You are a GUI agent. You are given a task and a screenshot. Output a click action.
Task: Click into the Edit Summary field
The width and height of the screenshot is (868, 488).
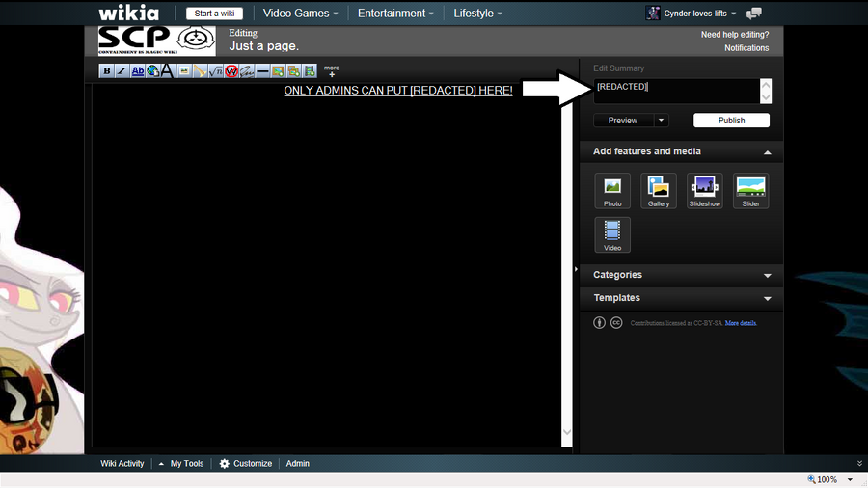[x=677, y=91]
